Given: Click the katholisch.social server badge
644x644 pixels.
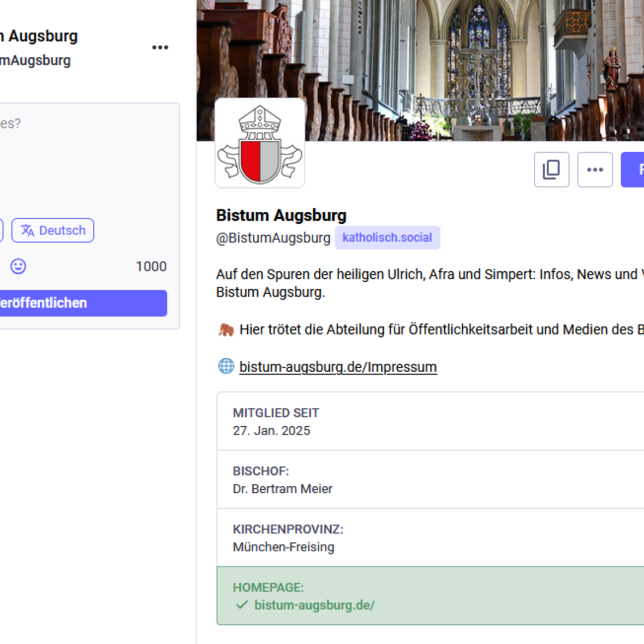Looking at the screenshot, I should (387, 238).
